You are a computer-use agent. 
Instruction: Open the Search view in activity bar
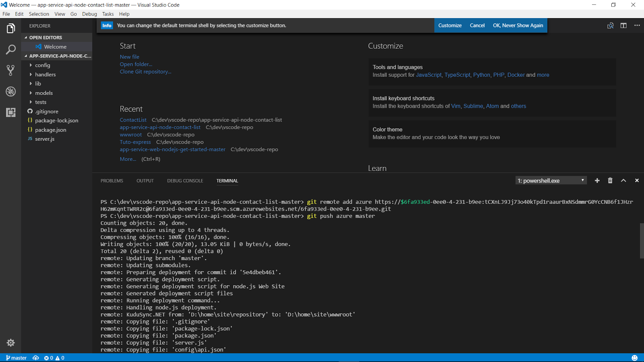[11, 49]
